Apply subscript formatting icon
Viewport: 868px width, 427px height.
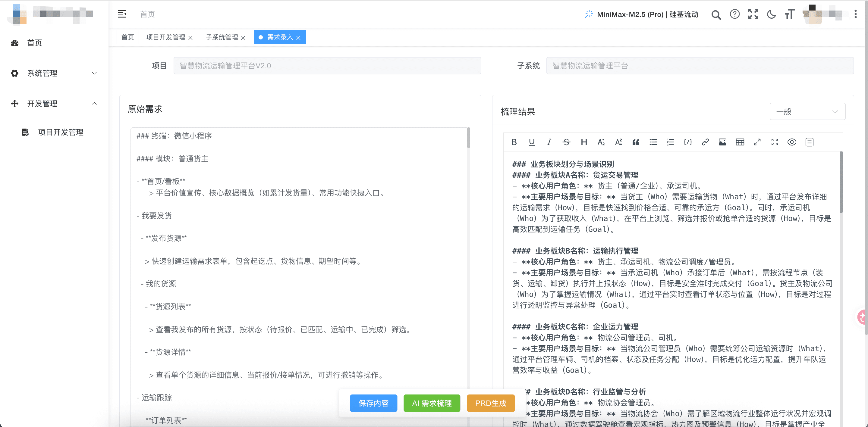601,142
